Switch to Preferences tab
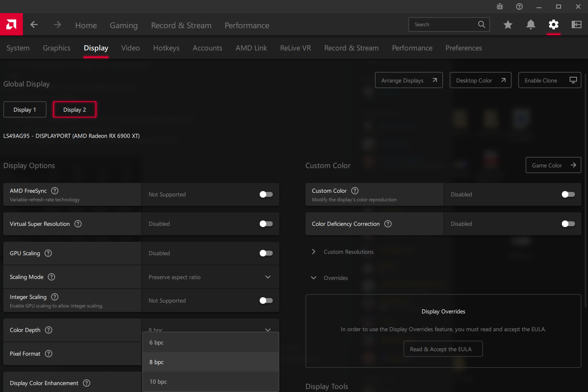The width and height of the screenshot is (588, 392). [464, 48]
